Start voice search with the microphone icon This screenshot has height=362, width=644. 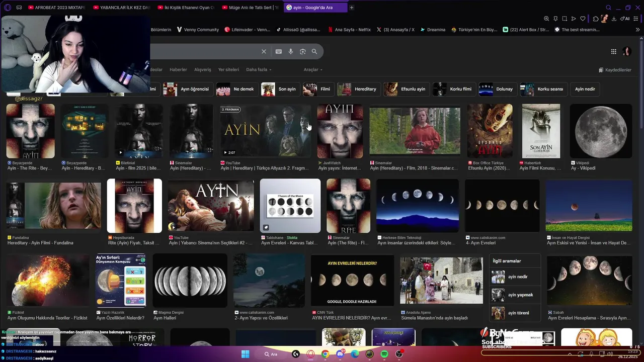click(290, 51)
